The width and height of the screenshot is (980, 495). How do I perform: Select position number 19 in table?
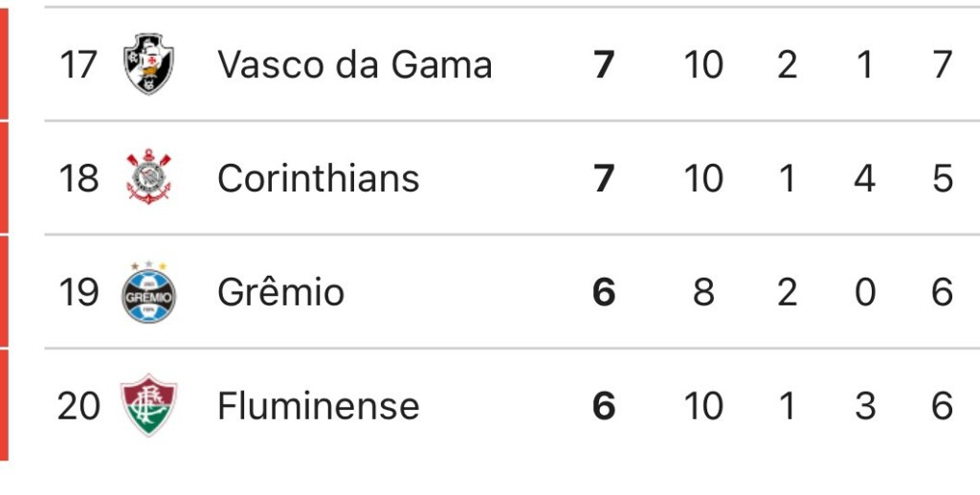point(78,293)
